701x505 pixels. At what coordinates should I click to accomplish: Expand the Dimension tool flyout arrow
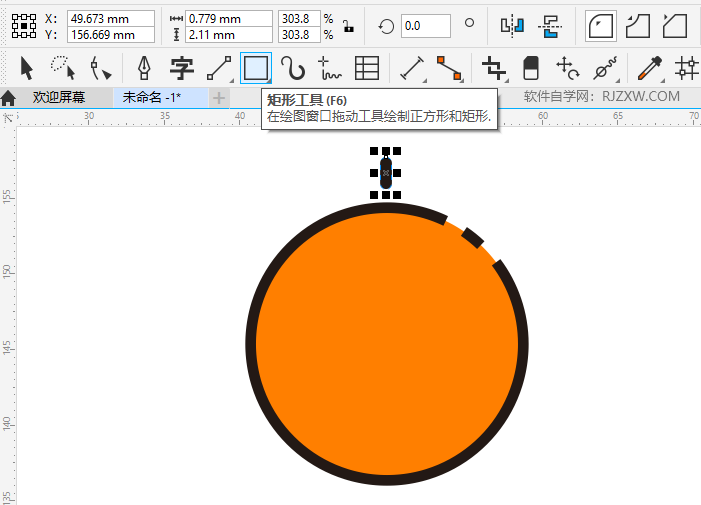point(424,81)
